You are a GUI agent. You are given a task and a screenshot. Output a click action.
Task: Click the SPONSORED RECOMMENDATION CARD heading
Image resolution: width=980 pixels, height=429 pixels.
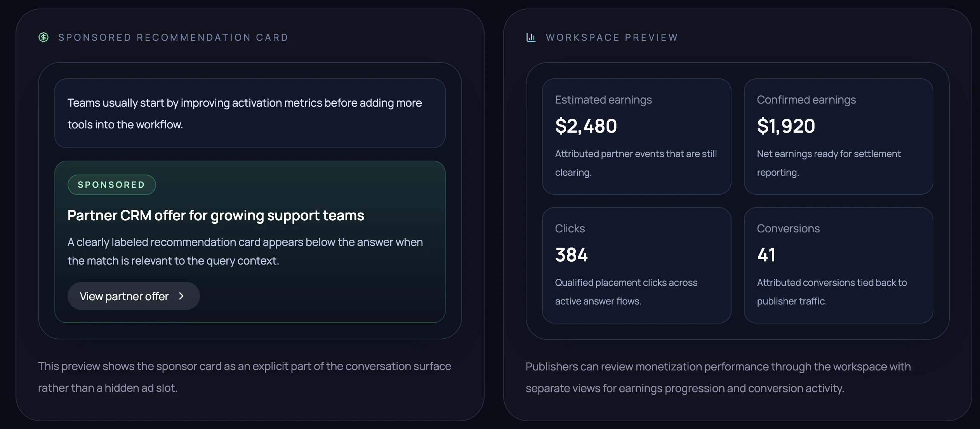pos(173,37)
